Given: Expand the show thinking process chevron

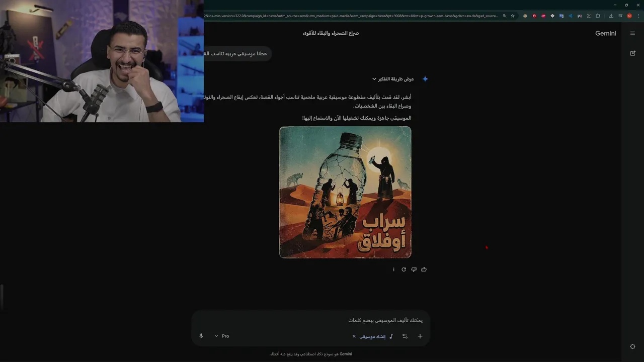Looking at the screenshot, I should (374, 79).
